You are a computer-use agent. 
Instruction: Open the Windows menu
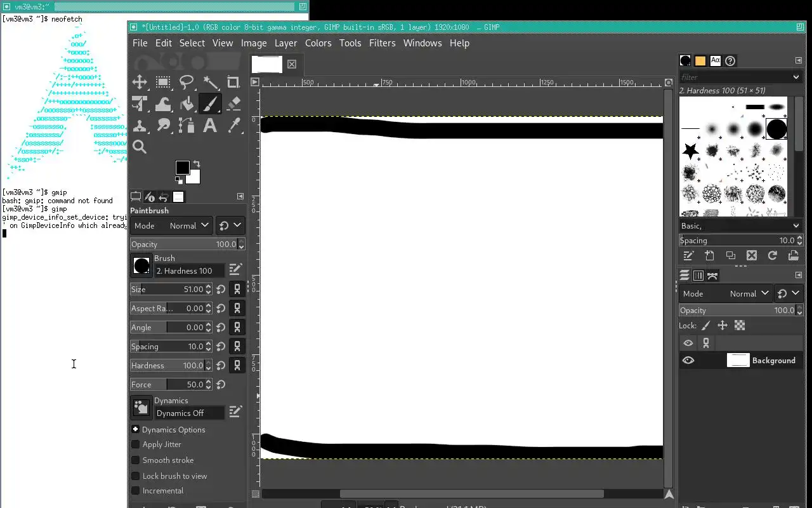pyautogui.click(x=422, y=43)
